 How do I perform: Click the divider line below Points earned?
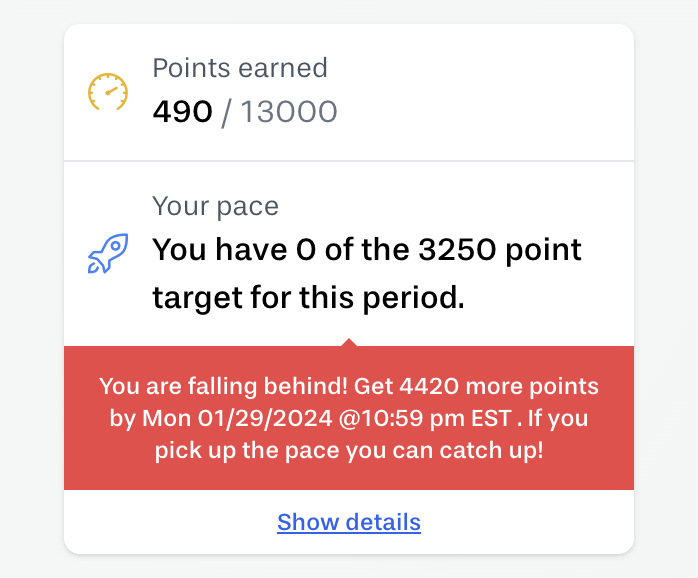pos(349,160)
